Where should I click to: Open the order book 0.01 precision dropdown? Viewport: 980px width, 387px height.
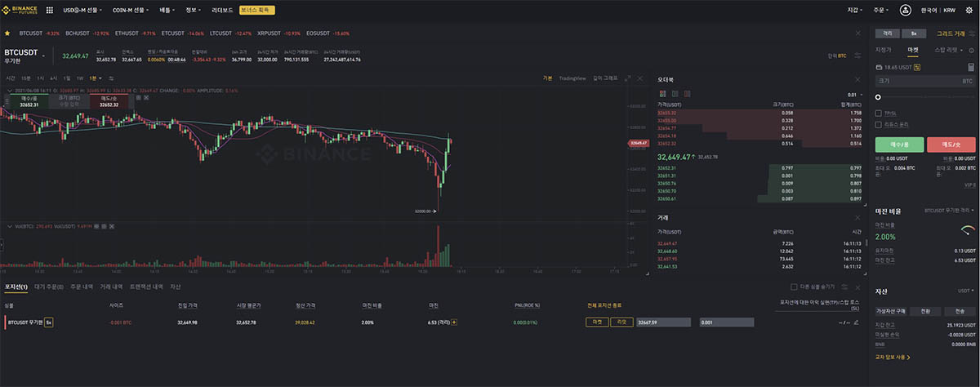pyautogui.click(x=854, y=95)
